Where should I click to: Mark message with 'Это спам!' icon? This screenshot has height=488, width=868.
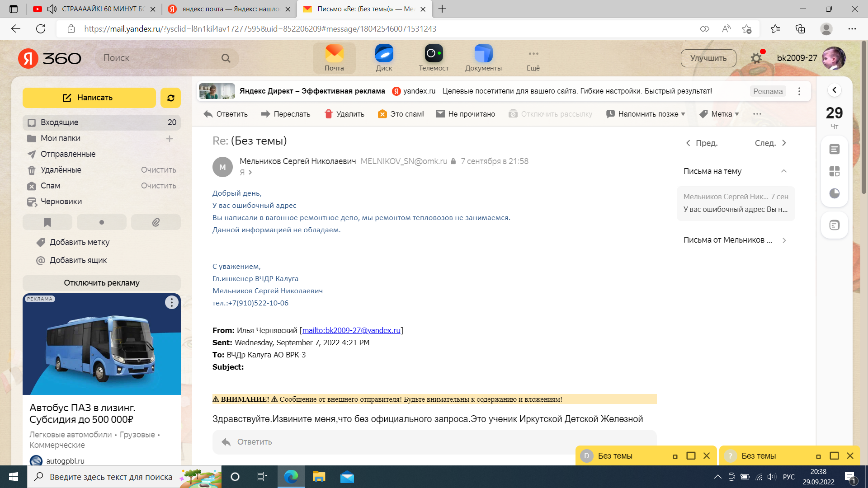point(382,114)
